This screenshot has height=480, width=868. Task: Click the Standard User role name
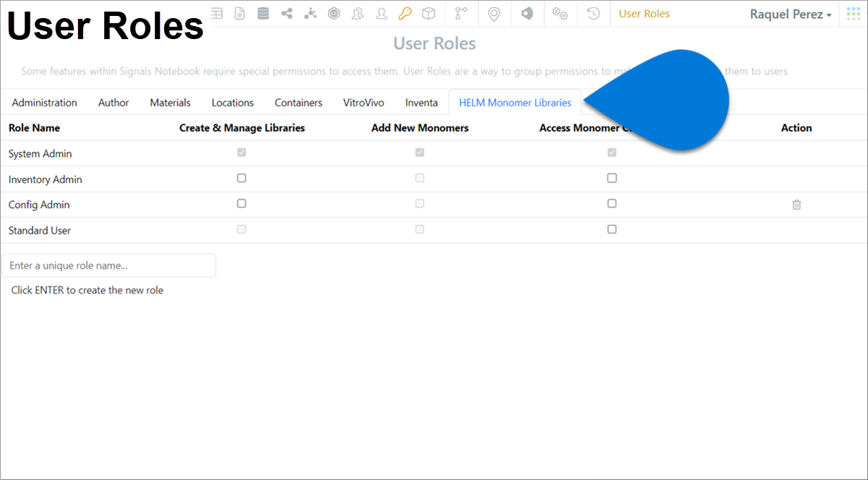coord(40,230)
